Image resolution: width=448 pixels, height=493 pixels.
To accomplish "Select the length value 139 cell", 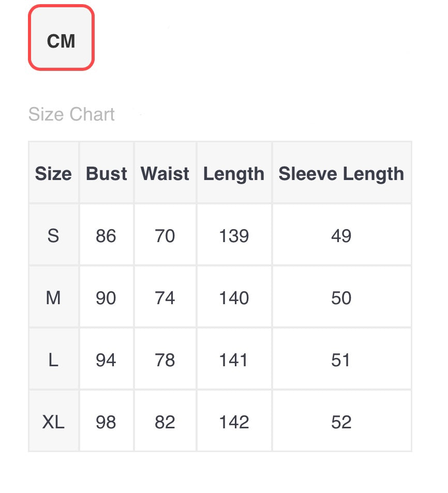I will click(x=234, y=236).
